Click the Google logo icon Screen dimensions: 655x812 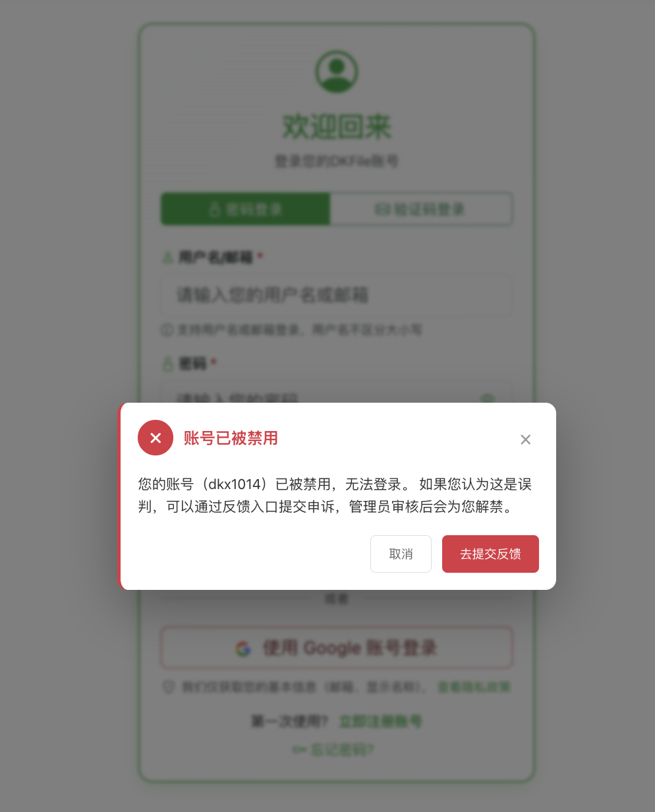coord(243,649)
